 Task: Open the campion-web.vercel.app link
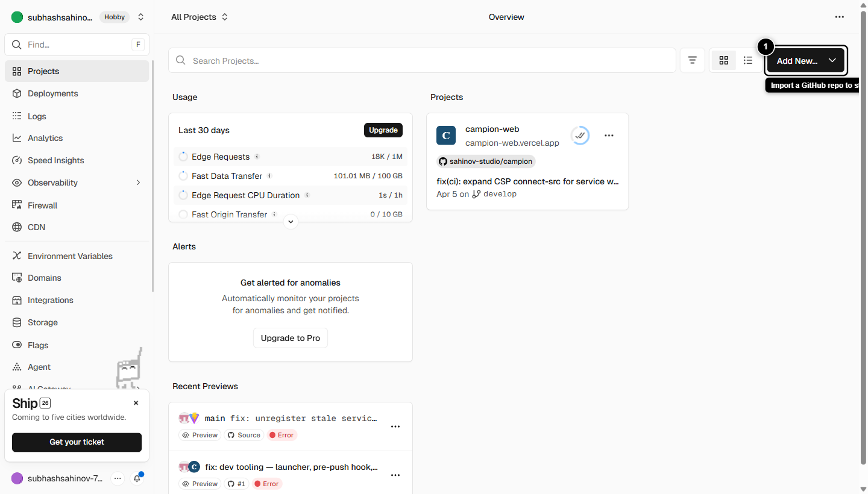[x=512, y=143]
